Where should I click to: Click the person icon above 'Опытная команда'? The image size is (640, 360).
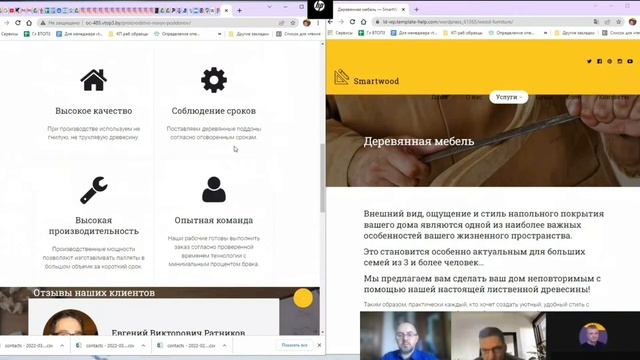[x=214, y=189]
